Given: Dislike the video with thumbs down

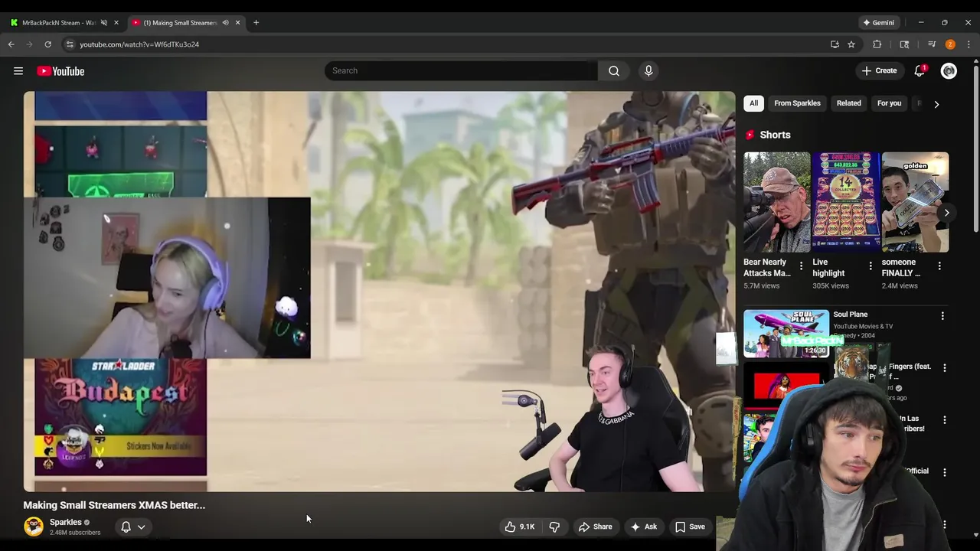Looking at the screenshot, I should 554,527.
